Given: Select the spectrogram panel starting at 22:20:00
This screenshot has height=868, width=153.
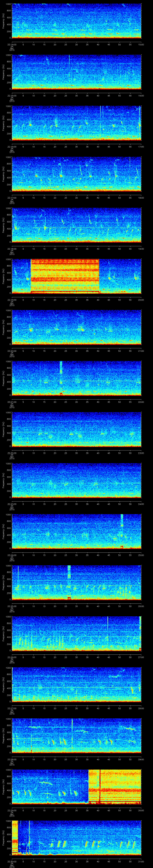Looking at the screenshot, I should (77, 327).
